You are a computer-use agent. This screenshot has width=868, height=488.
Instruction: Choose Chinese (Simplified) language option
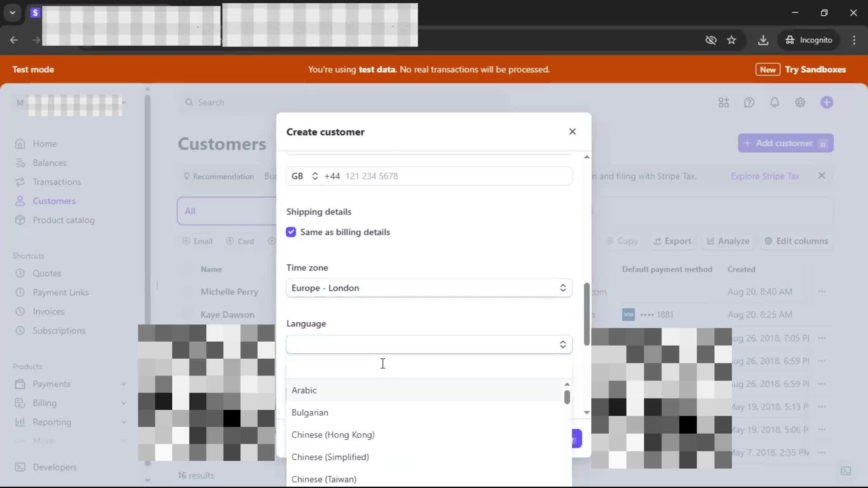click(330, 457)
